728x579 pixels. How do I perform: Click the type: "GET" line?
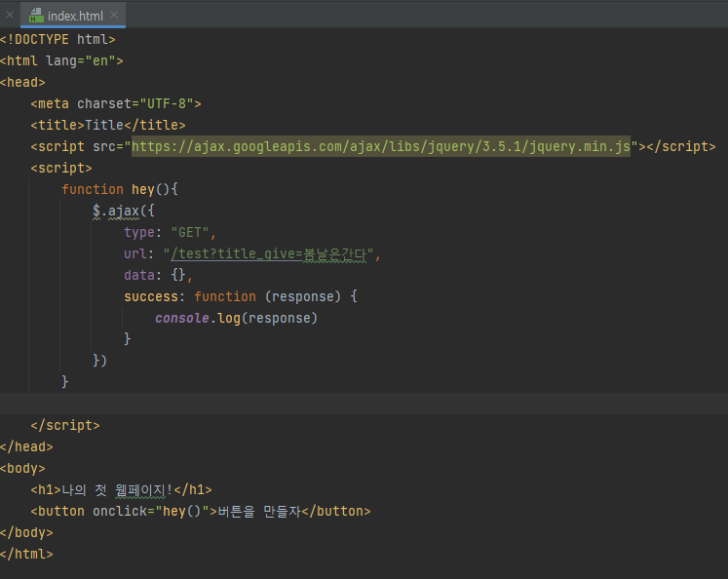tap(170, 232)
